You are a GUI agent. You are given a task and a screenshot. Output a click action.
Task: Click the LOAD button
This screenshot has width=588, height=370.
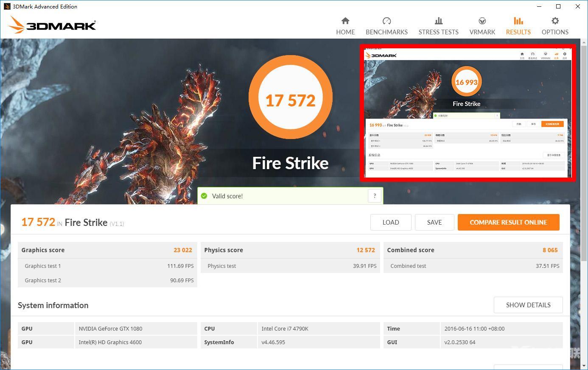click(x=391, y=222)
